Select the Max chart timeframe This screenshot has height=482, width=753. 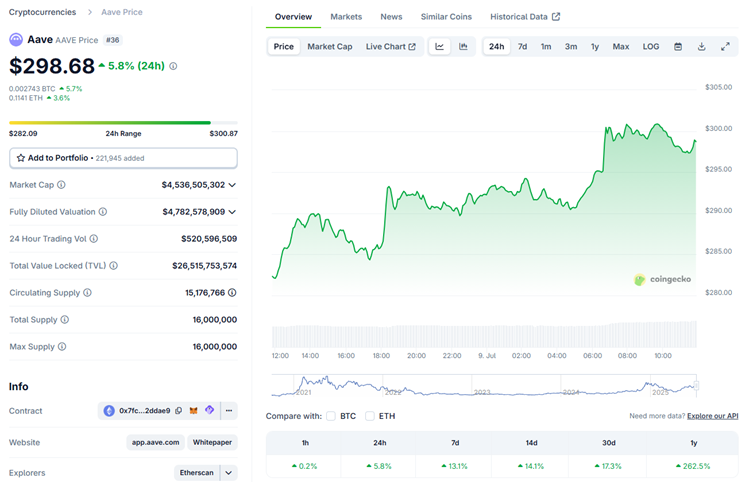coord(621,47)
